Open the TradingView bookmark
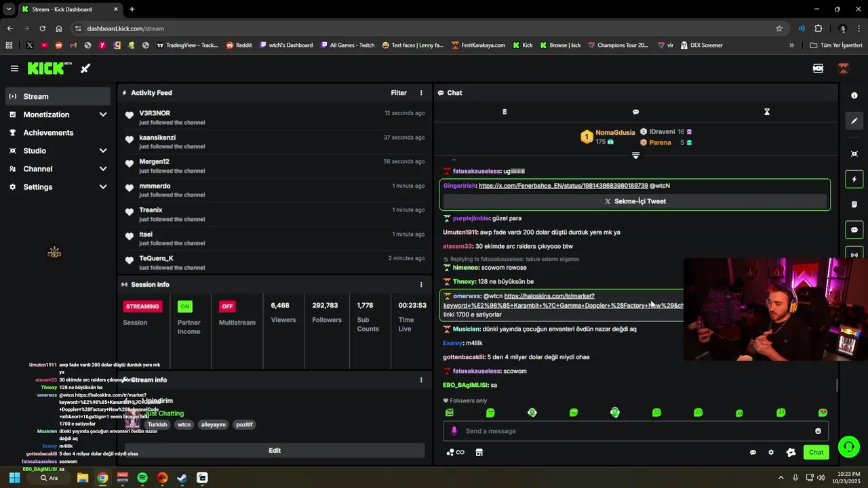 [x=187, y=45]
